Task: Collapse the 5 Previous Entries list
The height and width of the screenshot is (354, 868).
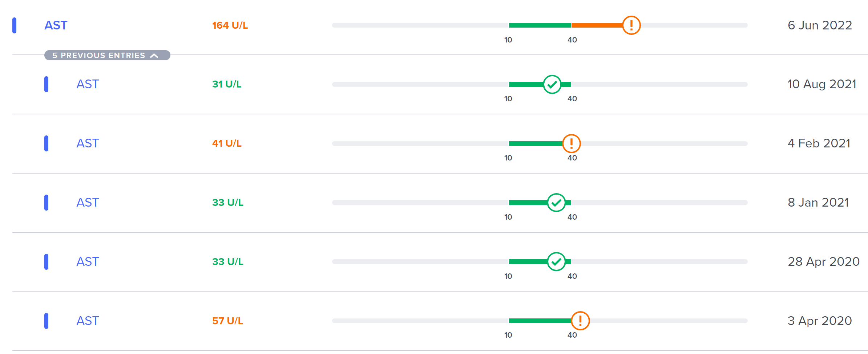Action: click(x=107, y=55)
